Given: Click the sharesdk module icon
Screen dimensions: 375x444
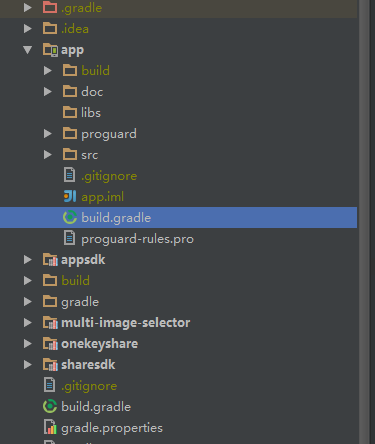Looking at the screenshot, I should point(50,365).
